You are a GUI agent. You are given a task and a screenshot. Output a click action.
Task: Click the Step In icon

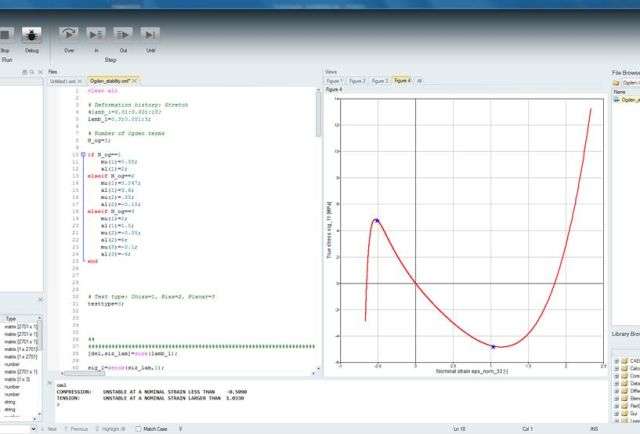pos(96,34)
